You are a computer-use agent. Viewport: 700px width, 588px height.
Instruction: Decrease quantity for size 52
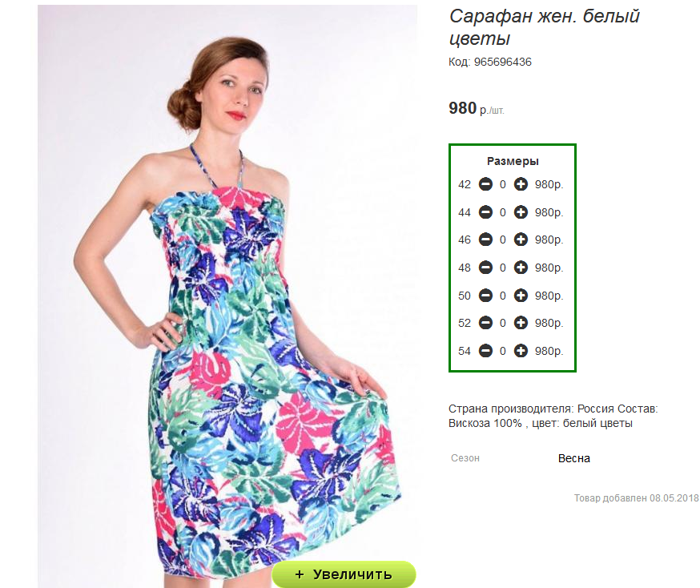pyautogui.click(x=485, y=323)
